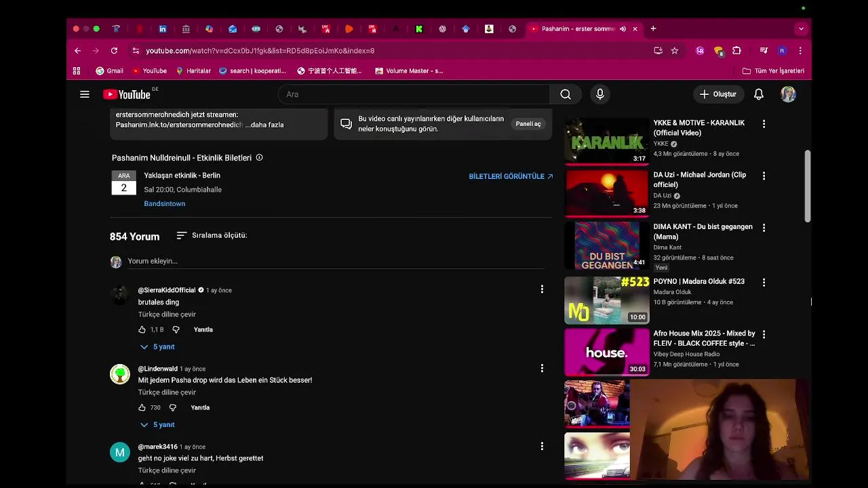The image size is (868, 488).
Task: Open the DA Uzi Michael Jordan thumbnail
Action: coord(607,193)
